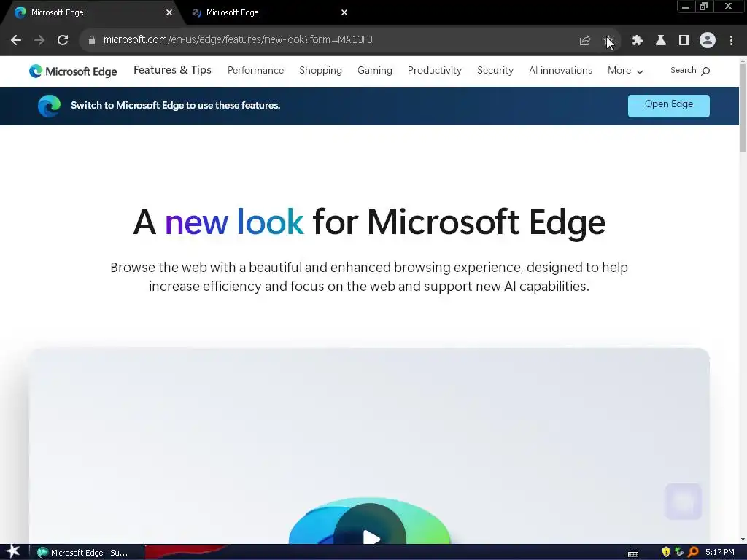Click the Edge logo in the blue banner

[49, 106]
